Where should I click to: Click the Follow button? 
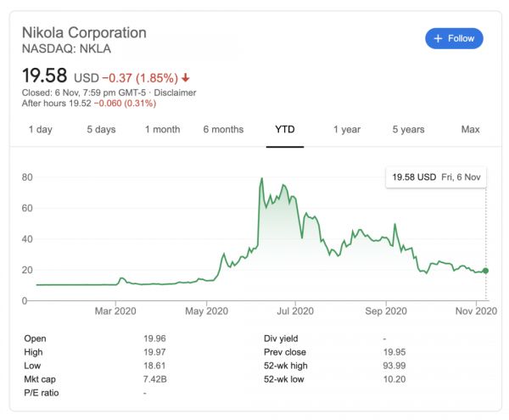pos(455,38)
